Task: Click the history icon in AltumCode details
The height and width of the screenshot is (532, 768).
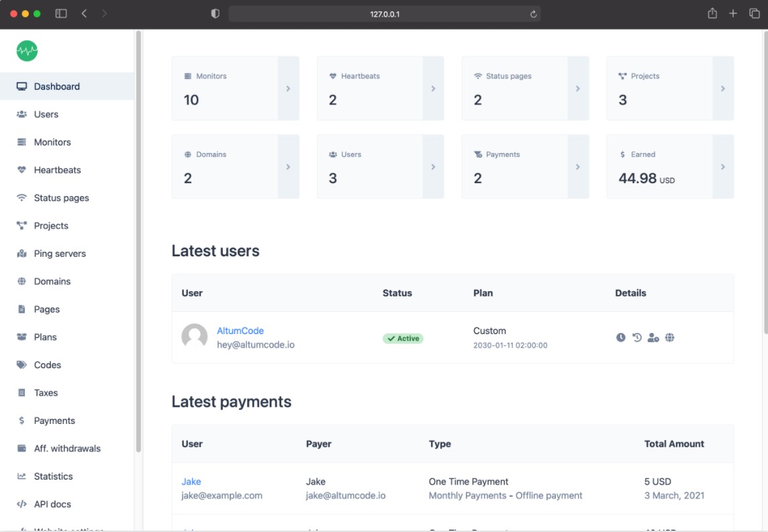Action: pos(636,337)
